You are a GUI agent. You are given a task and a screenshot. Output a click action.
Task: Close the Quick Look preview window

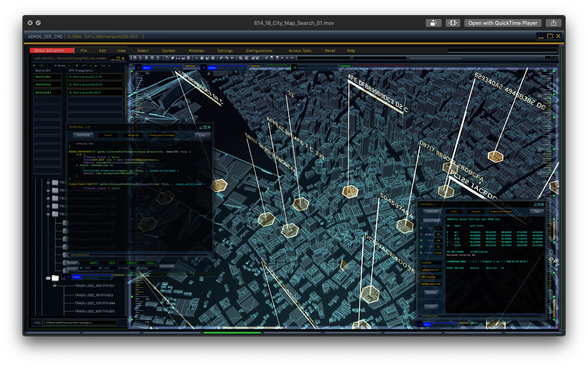pos(30,23)
